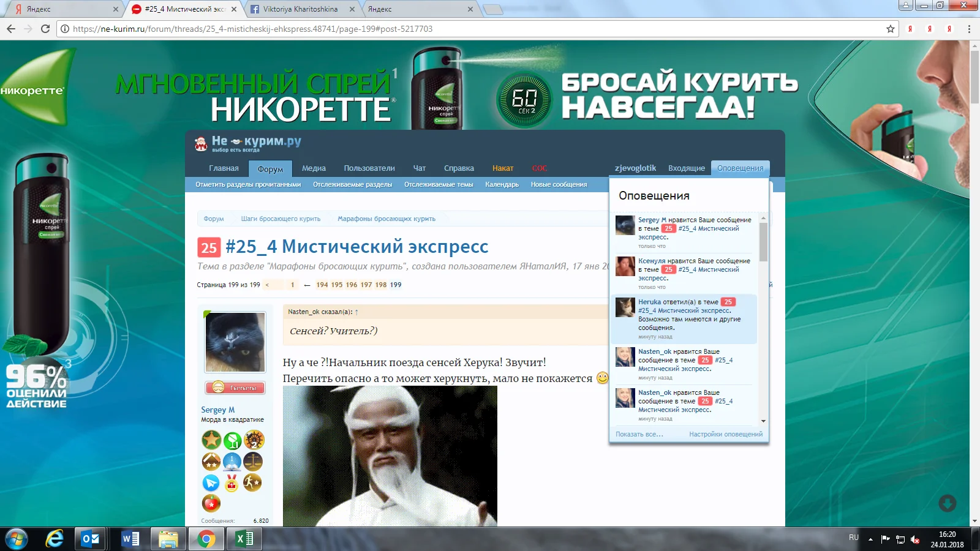Show hidden system tray icons
Image resolution: width=980 pixels, height=551 pixels.
pyautogui.click(x=870, y=539)
